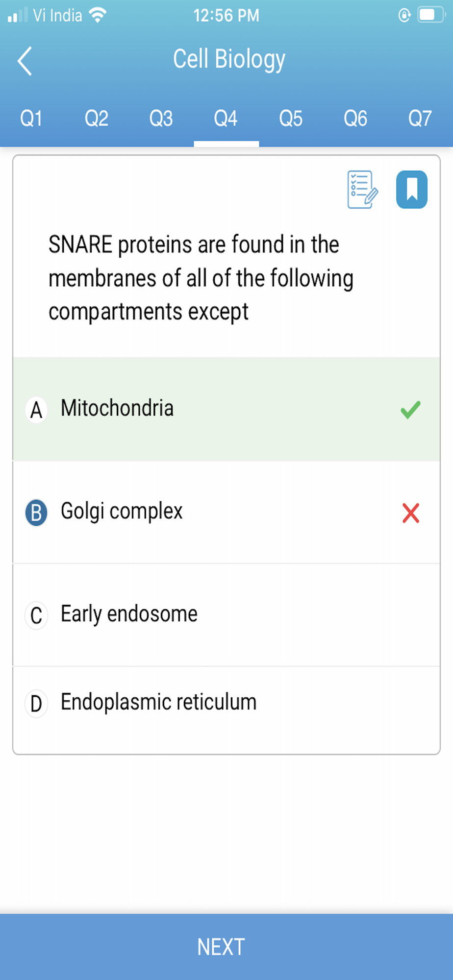Select option A radio circle

[x=36, y=410]
